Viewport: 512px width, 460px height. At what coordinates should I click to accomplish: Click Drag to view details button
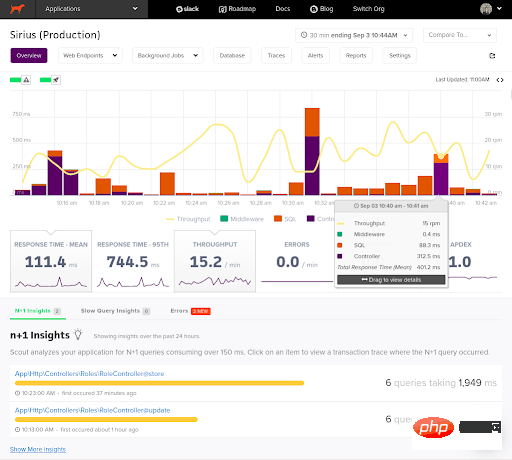tap(391, 280)
